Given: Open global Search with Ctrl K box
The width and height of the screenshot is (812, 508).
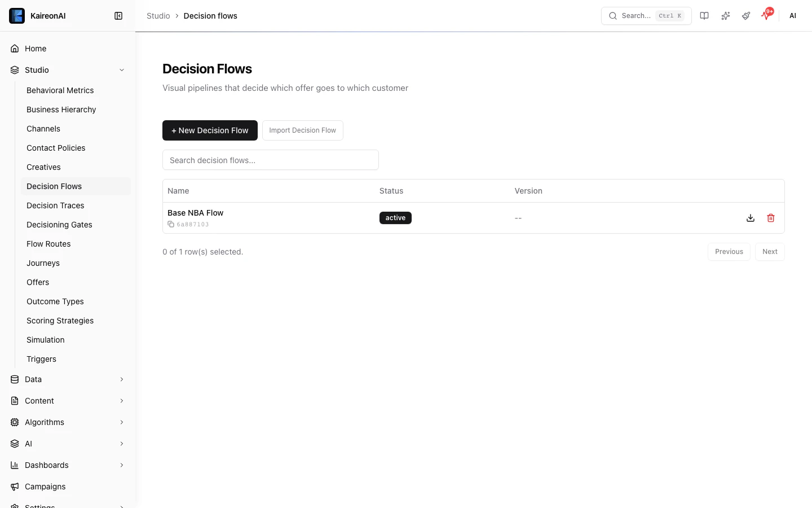Looking at the screenshot, I should coord(646,16).
